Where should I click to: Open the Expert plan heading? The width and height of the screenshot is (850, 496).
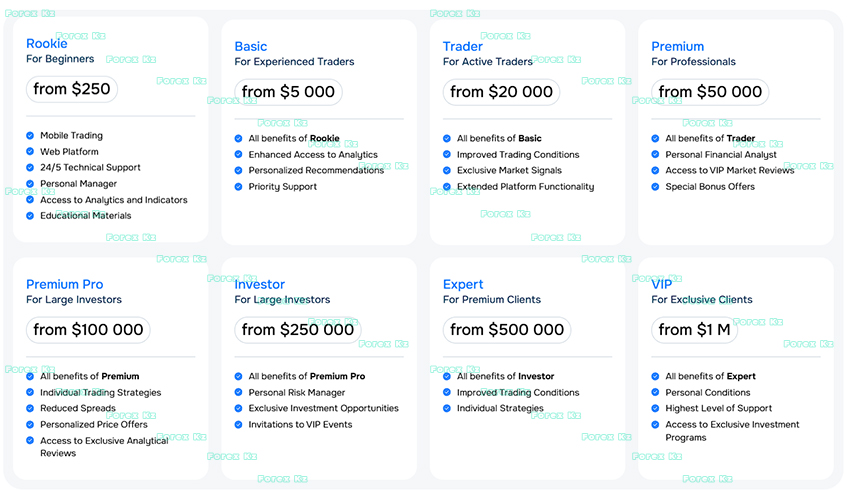[463, 285]
